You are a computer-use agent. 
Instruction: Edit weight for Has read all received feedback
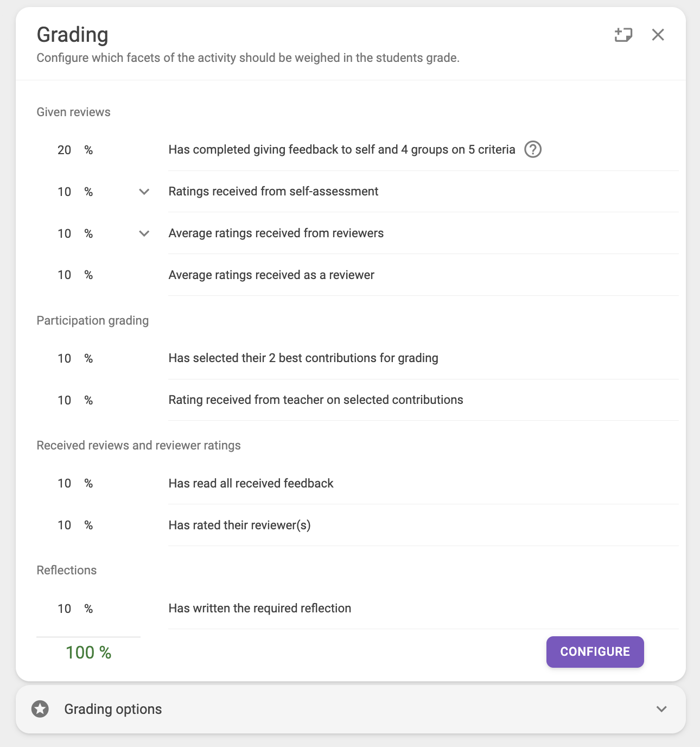coord(65,483)
